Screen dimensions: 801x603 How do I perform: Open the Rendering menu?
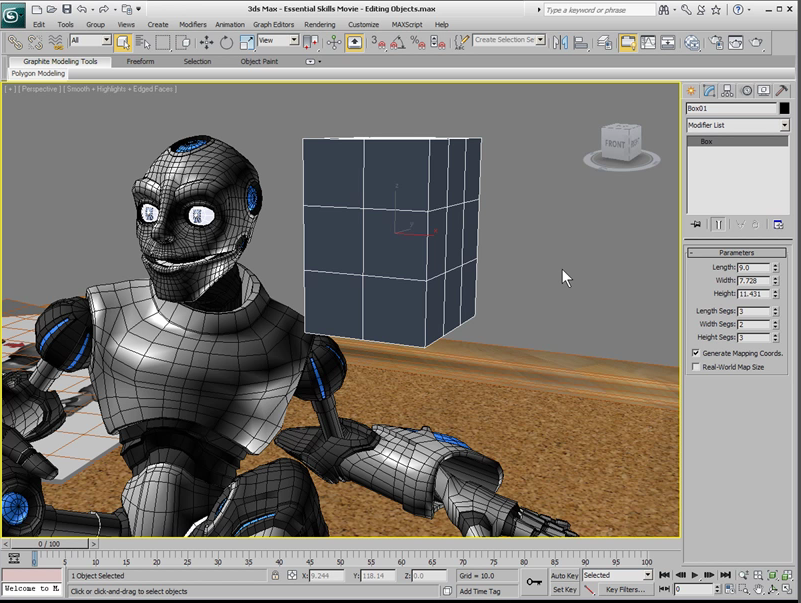coord(319,24)
